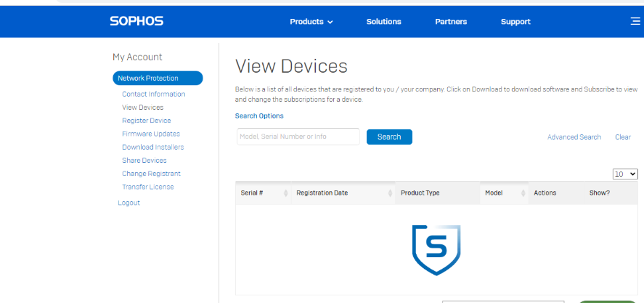Open Download Installers link
The image size is (644, 303).
(x=152, y=147)
